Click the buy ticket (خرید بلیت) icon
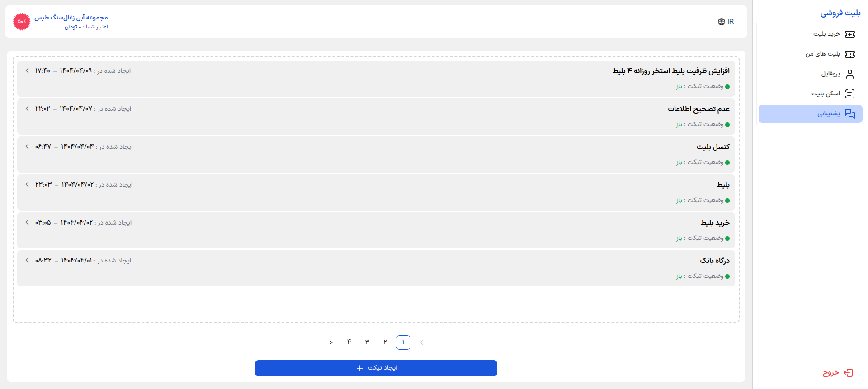This screenshot has height=389, width=868. point(850,34)
